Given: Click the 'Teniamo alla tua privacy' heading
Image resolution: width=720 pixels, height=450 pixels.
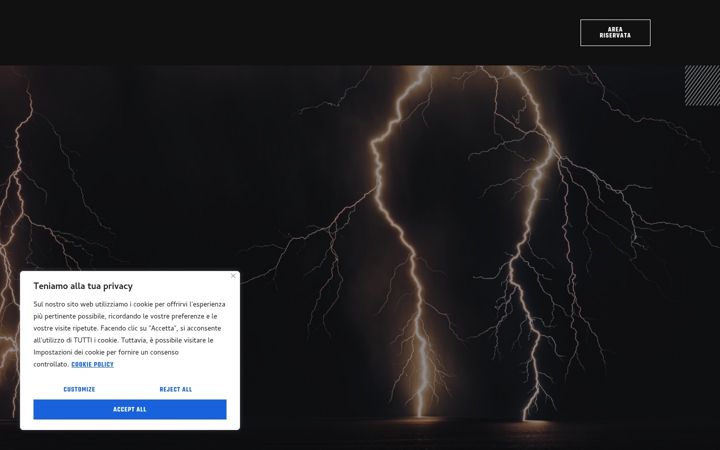Looking at the screenshot, I should tap(83, 286).
